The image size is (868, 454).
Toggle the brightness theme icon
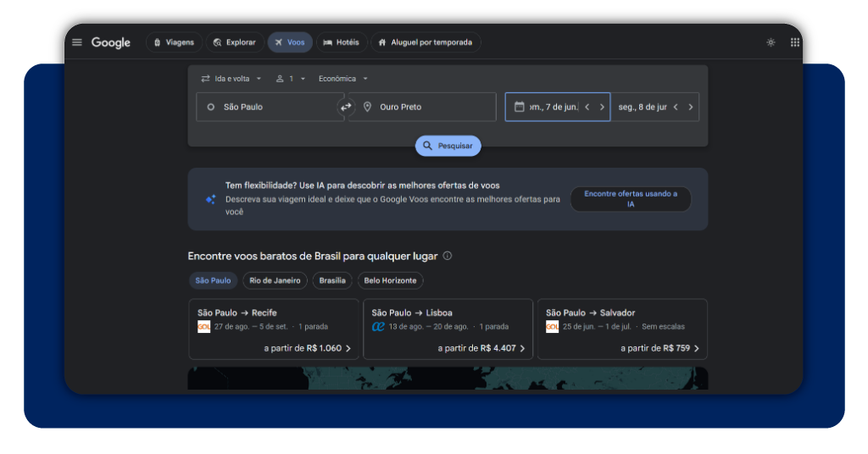point(771,42)
